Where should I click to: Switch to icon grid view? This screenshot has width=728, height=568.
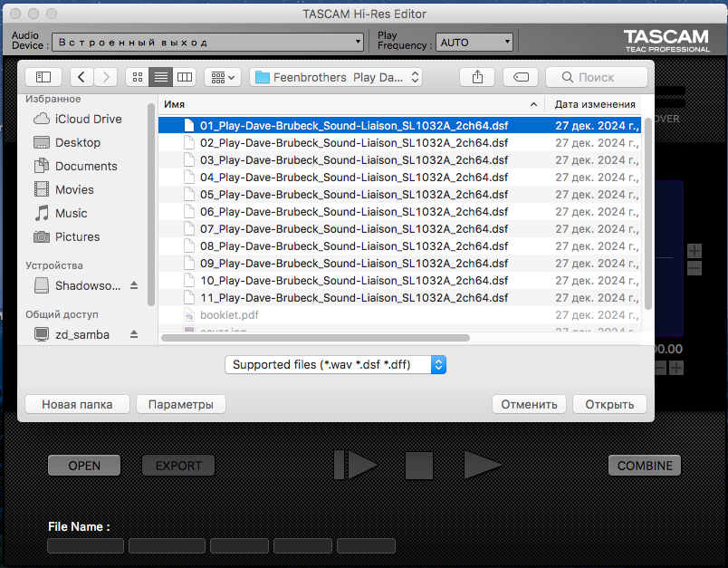[x=138, y=77]
